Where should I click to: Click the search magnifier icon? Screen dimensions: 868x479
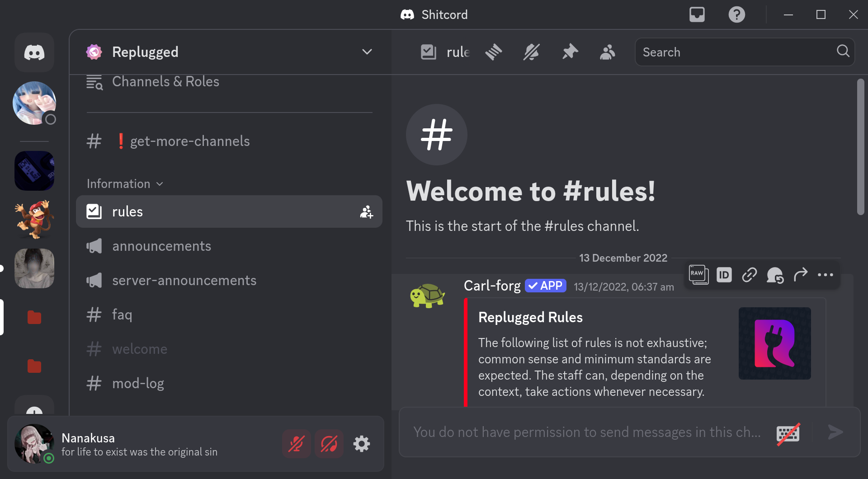tap(843, 51)
